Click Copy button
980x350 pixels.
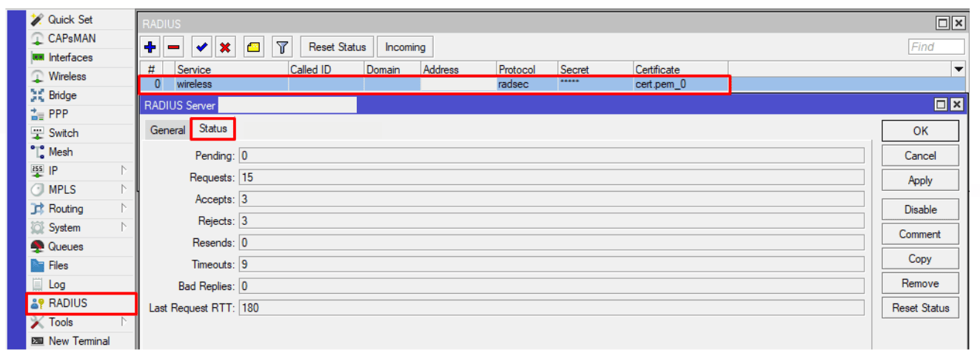click(920, 258)
